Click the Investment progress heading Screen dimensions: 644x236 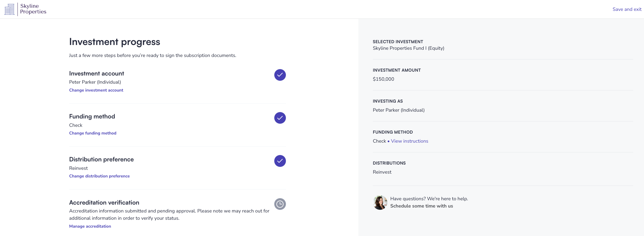pos(115,42)
